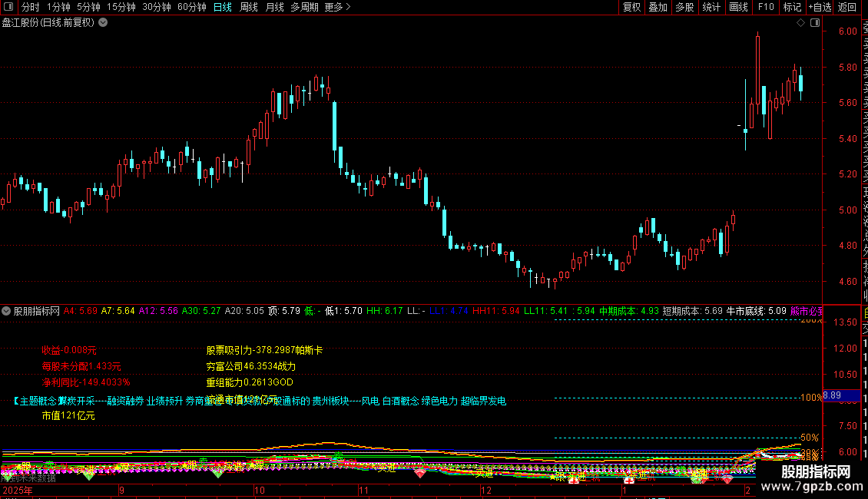Click the 市值121亿元 text
Viewport: 868px width, 499px height.
pyautogui.click(x=68, y=415)
